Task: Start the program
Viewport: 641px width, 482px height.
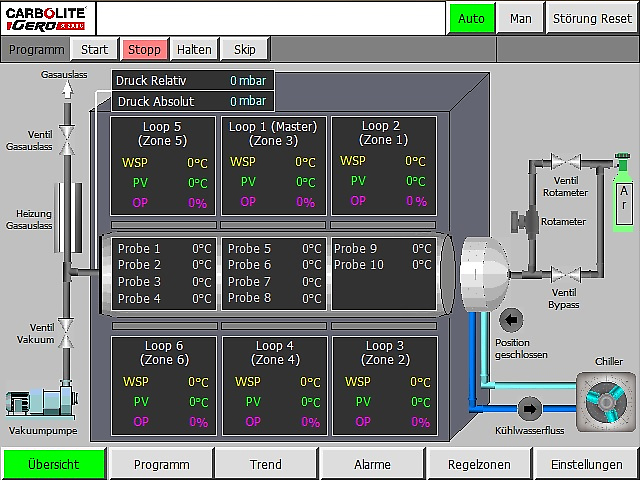Action: pyautogui.click(x=94, y=49)
